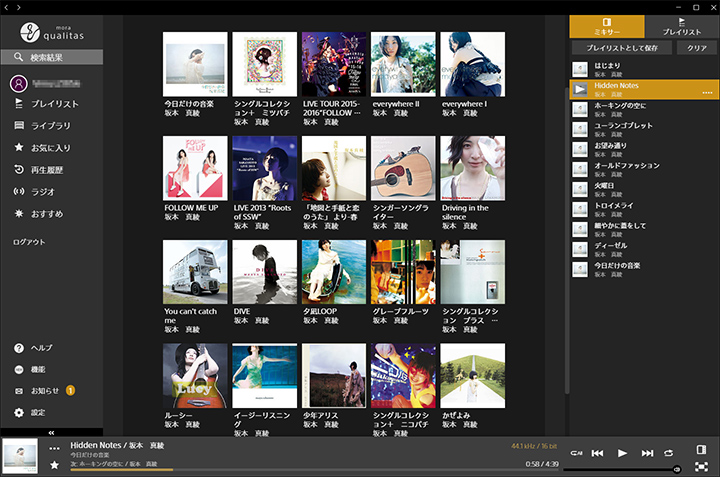This screenshot has height=477, width=720.
Task: Open ヘルプ link in sidebar
Action: tap(42, 348)
